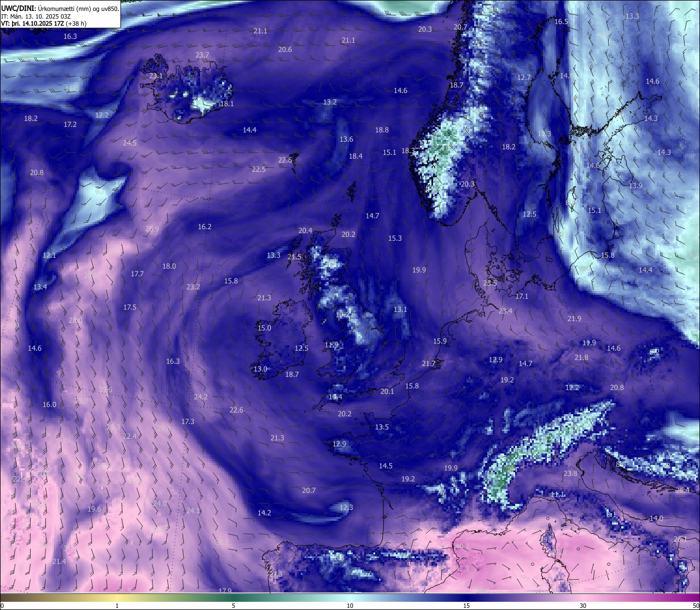Click the 24.5 value southwest of Iceland
This screenshot has width=700, height=610.
point(130,143)
